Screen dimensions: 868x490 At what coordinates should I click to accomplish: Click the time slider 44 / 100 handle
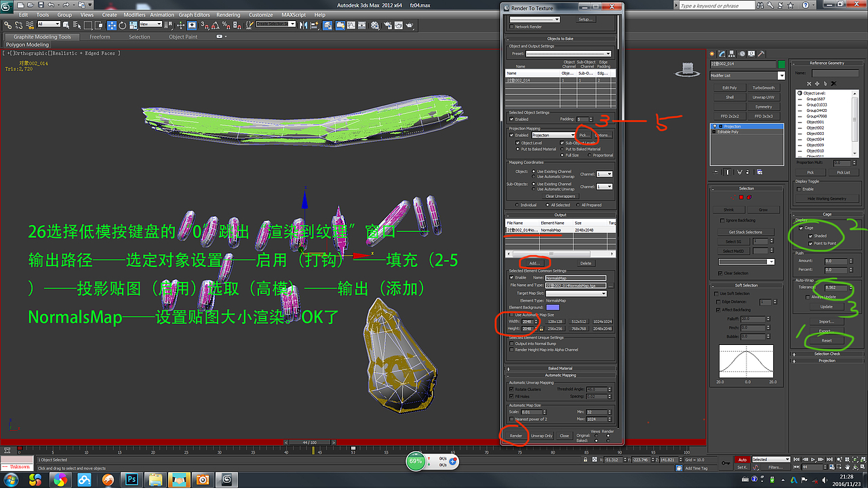309,443
